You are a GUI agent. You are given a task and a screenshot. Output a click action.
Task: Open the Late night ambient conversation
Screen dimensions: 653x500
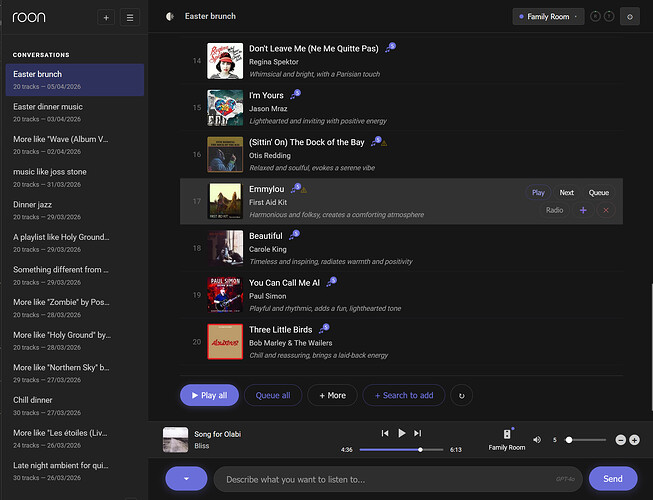(75, 471)
